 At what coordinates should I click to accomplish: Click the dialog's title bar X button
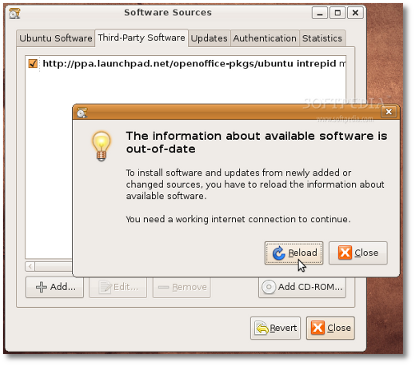coord(389,112)
